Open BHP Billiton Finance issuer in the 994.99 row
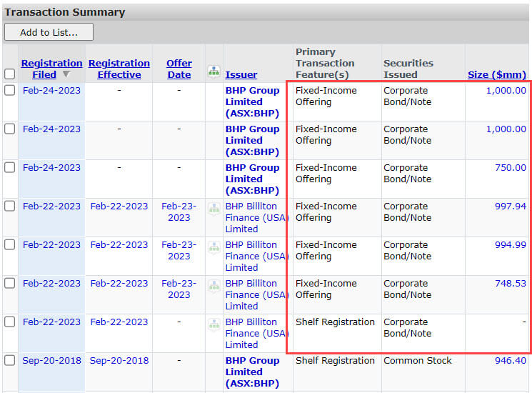The width and height of the screenshot is (532, 393). tap(257, 257)
